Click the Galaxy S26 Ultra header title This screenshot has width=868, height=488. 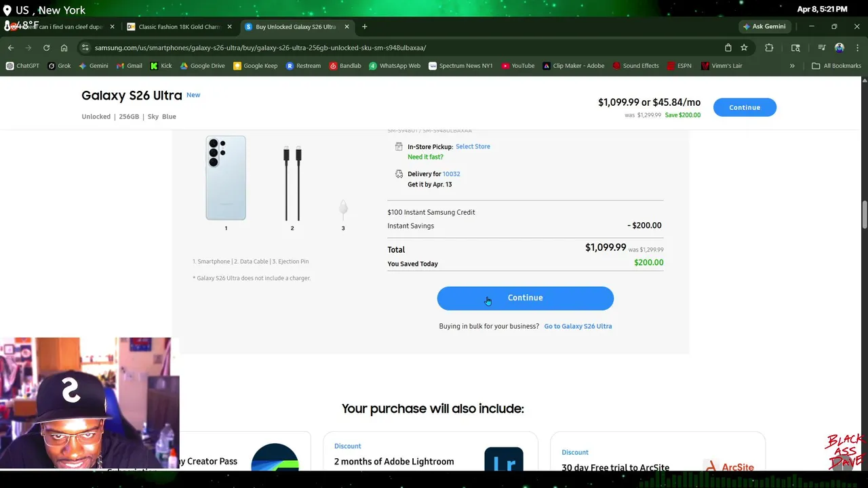pos(132,96)
